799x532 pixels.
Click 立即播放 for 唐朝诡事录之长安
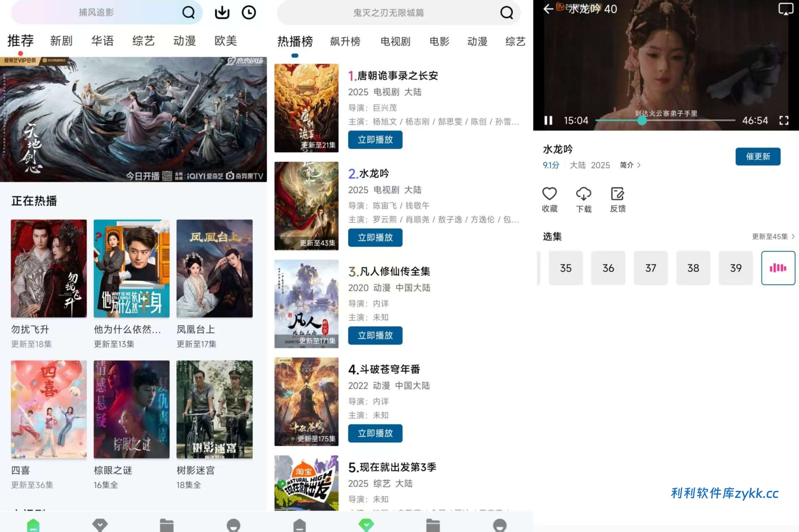[375, 140]
